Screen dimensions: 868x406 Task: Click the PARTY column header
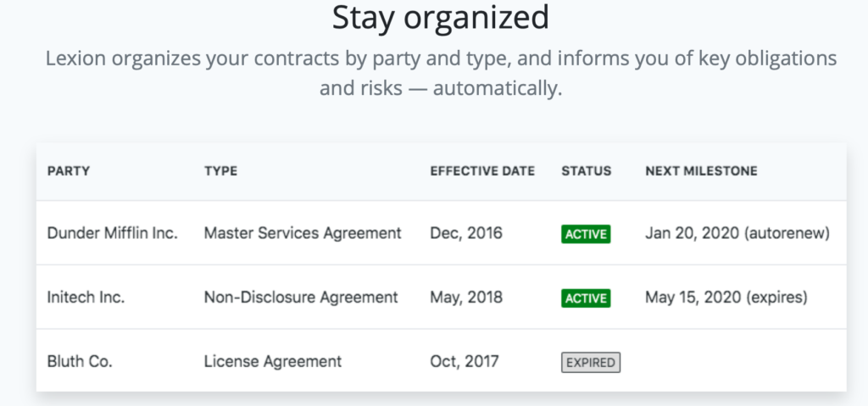pos(69,171)
